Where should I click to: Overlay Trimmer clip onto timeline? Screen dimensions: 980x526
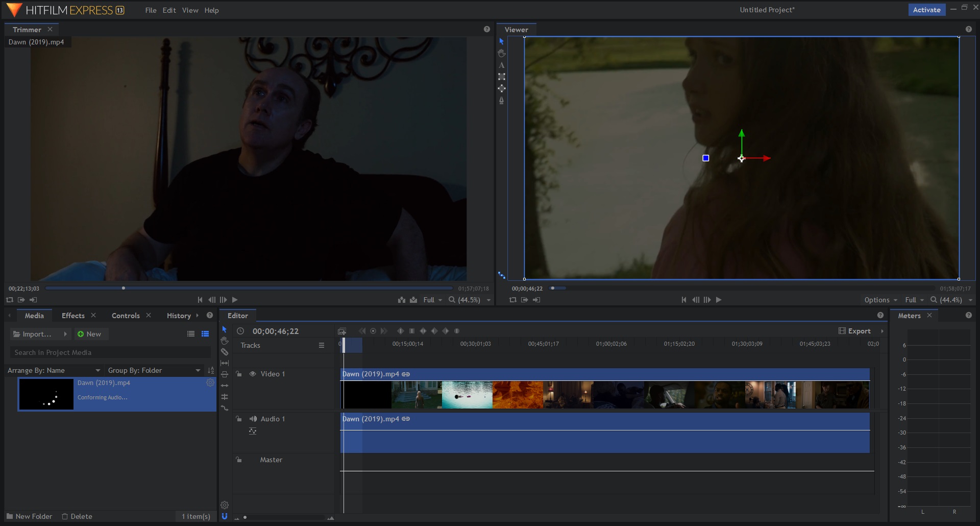click(x=413, y=300)
